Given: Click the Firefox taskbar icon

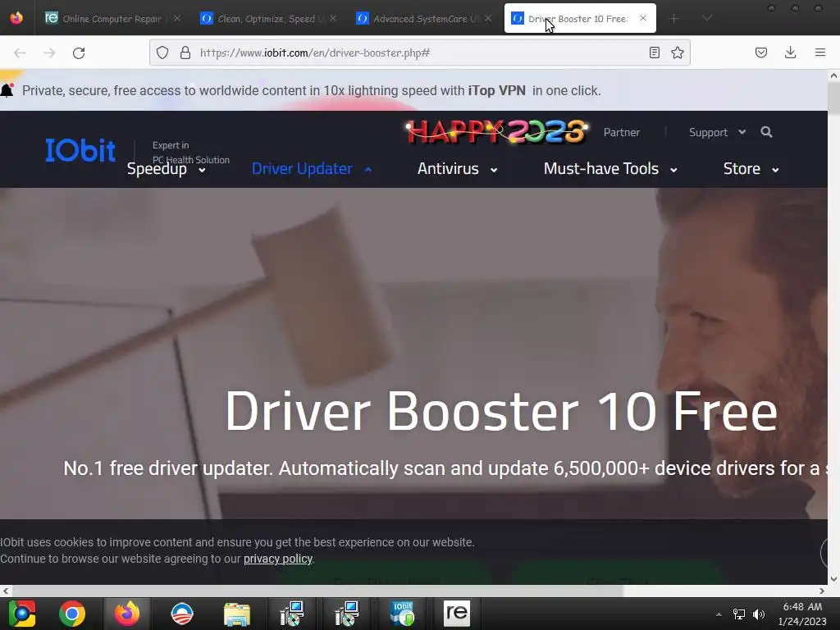Looking at the screenshot, I should (127, 614).
